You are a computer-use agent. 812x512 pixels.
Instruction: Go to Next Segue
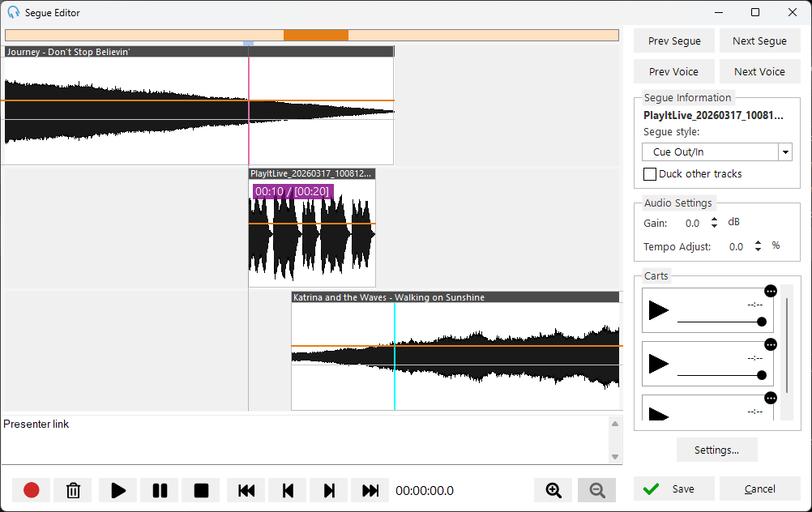point(759,41)
